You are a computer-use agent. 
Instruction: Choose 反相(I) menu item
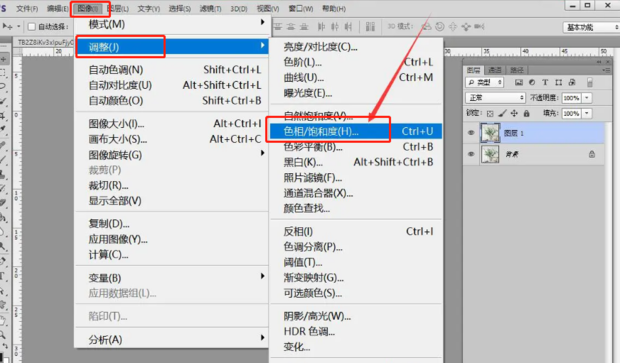[355, 231]
